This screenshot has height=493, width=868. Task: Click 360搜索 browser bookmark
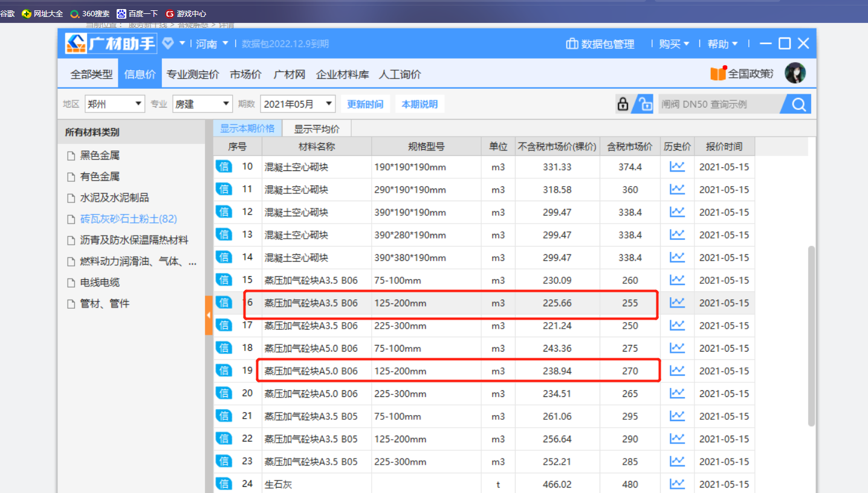click(90, 13)
